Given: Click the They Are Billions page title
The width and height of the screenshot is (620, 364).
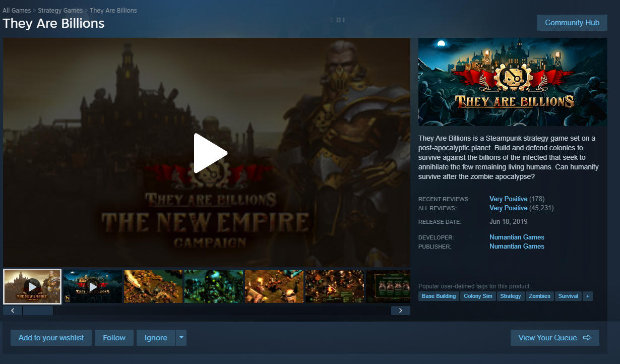Looking at the screenshot, I should 53,23.
